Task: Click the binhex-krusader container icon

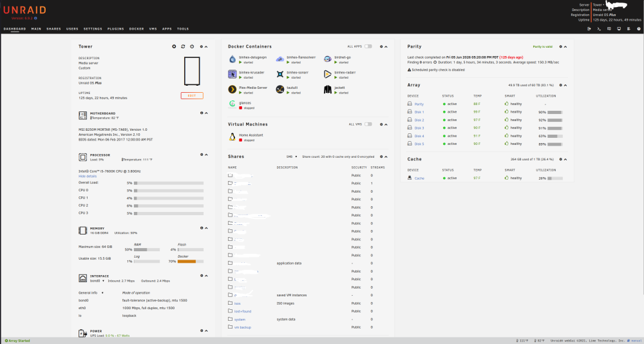Action: 232,74
